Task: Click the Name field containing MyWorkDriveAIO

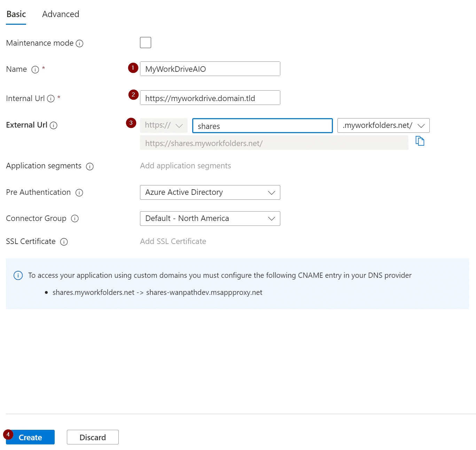Action: click(x=210, y=69)
